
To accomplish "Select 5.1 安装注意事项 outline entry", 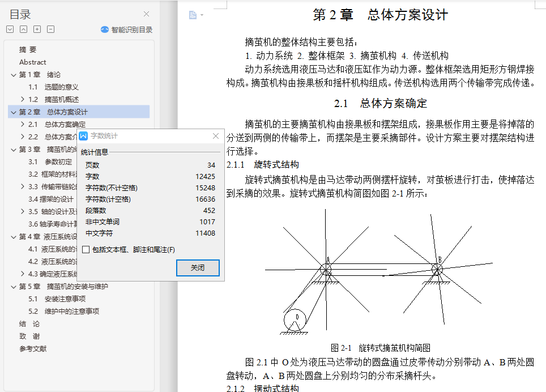I will [x=57, y=299].
